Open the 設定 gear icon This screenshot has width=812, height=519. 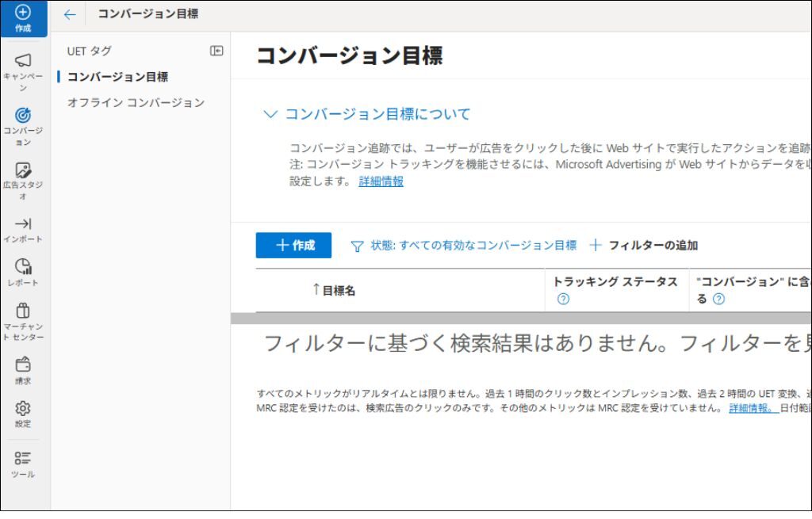coord(23,408)
